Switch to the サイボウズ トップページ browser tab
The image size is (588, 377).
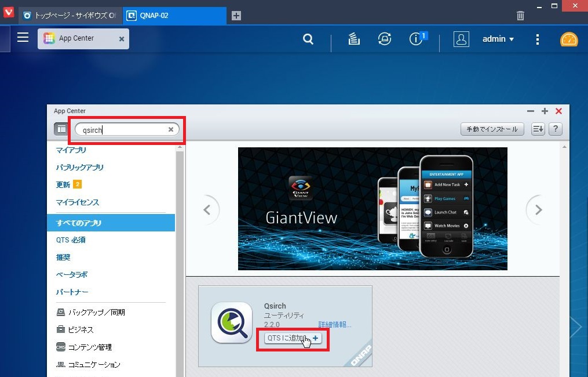pyautogui.click(x=71, y=16)
